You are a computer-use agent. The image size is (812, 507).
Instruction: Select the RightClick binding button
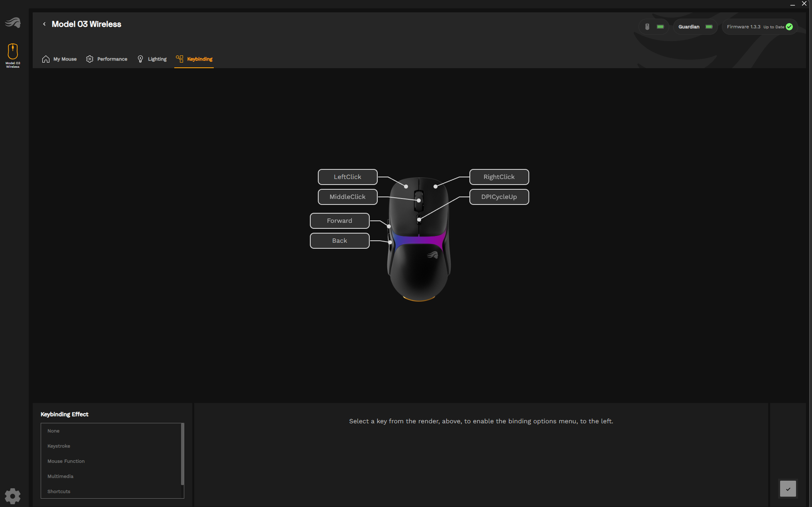(x=499, y=177)
